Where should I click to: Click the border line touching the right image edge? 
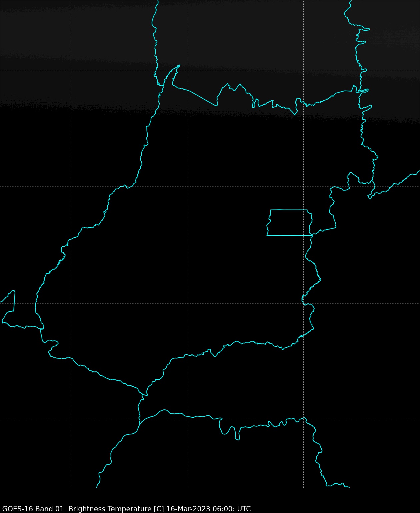coord(418,172)
